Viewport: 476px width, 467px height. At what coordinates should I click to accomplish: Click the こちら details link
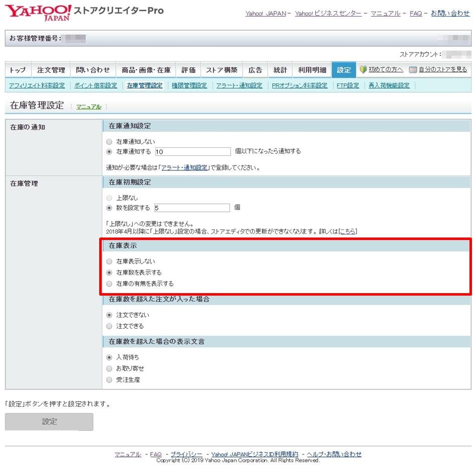pos(348,231)
